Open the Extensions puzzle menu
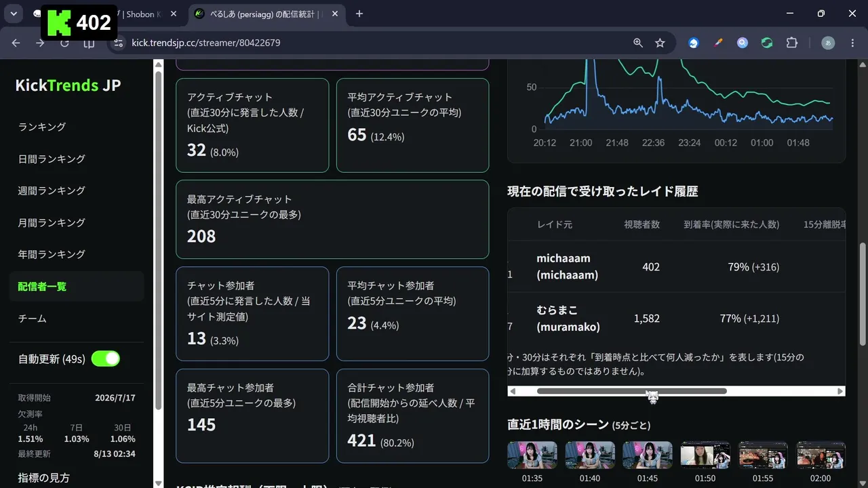 click(x=791, y=43)
